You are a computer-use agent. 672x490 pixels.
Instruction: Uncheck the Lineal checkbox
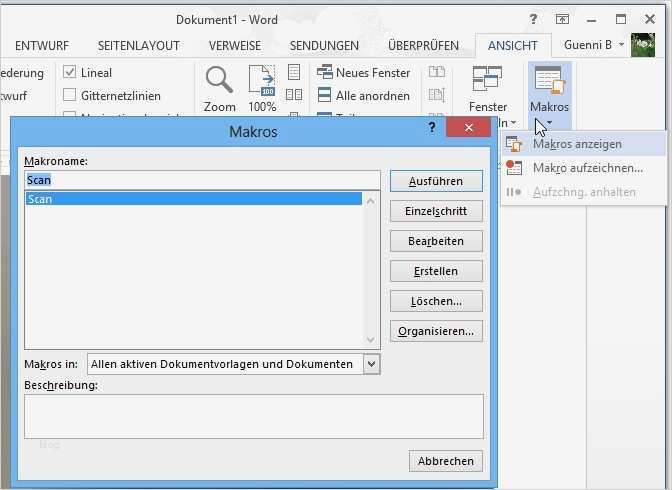[x=69, y=72]
